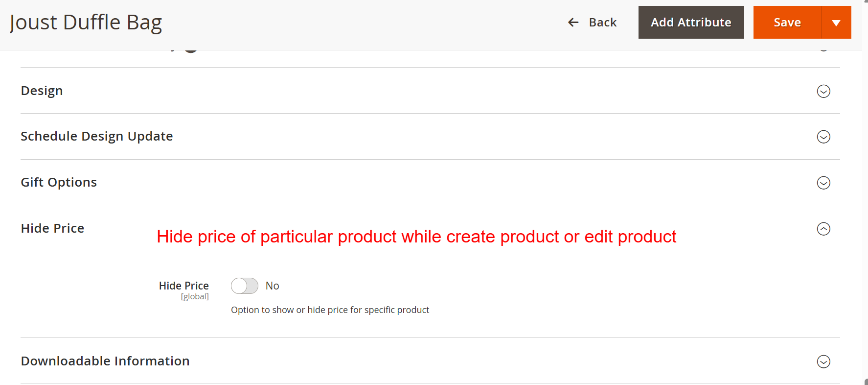
Task: Expand the Gift Options section heading
Action: [59, 182]
